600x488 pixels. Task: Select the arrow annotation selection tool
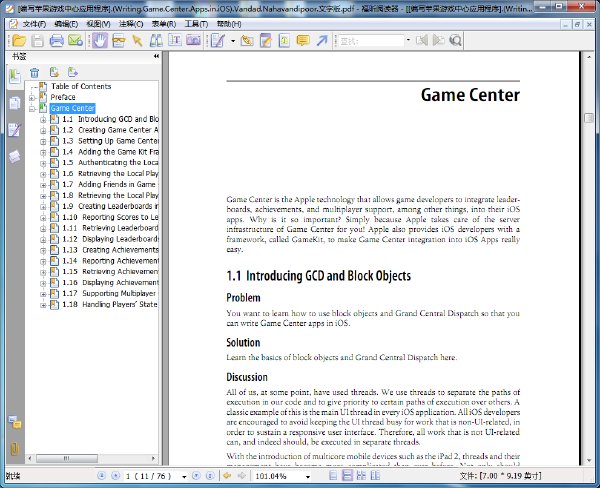coord(137,40)
